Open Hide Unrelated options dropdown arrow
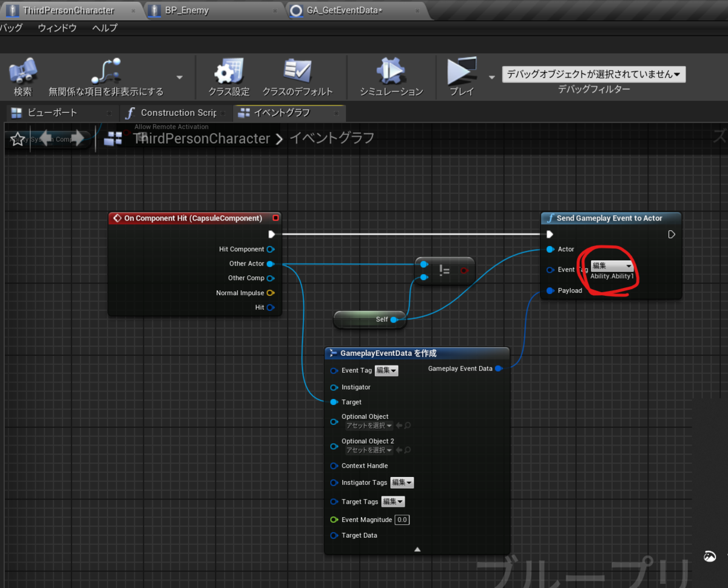This screenshot has width=728, height=588. click(x=180, y=77)
